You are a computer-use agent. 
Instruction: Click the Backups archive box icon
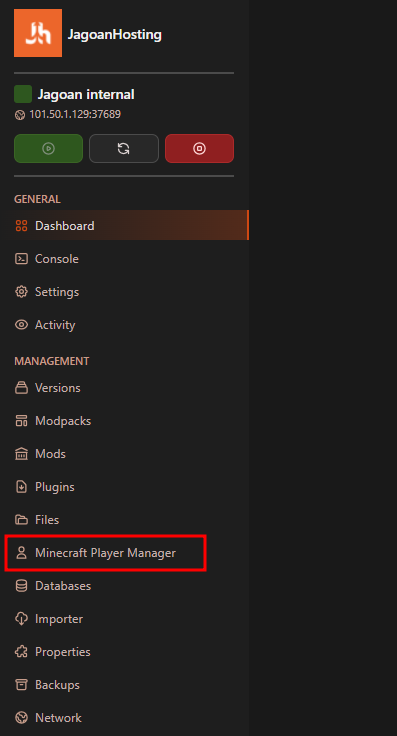click(22, 685)
